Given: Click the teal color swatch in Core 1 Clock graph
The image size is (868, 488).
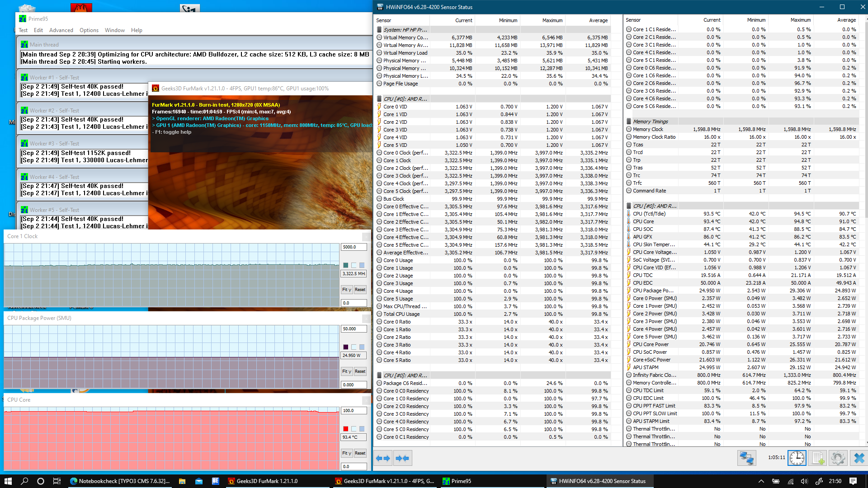Looking at the screenshot, I should coord(346,265).
